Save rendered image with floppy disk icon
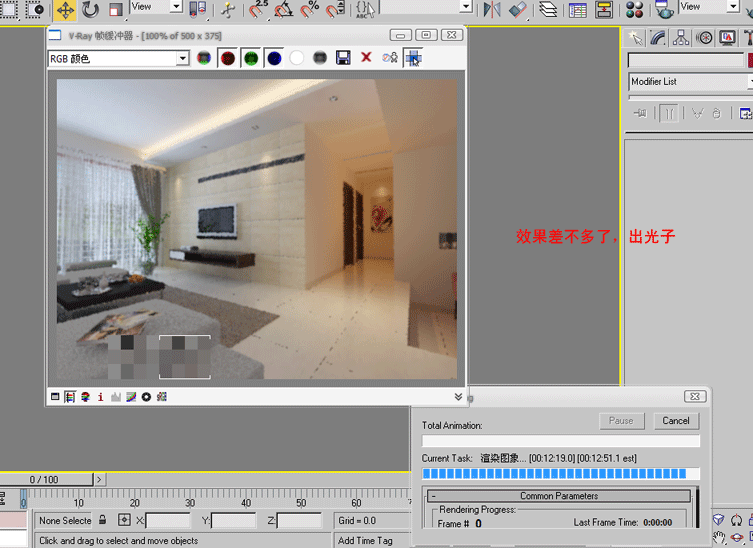 click(343, 58)
